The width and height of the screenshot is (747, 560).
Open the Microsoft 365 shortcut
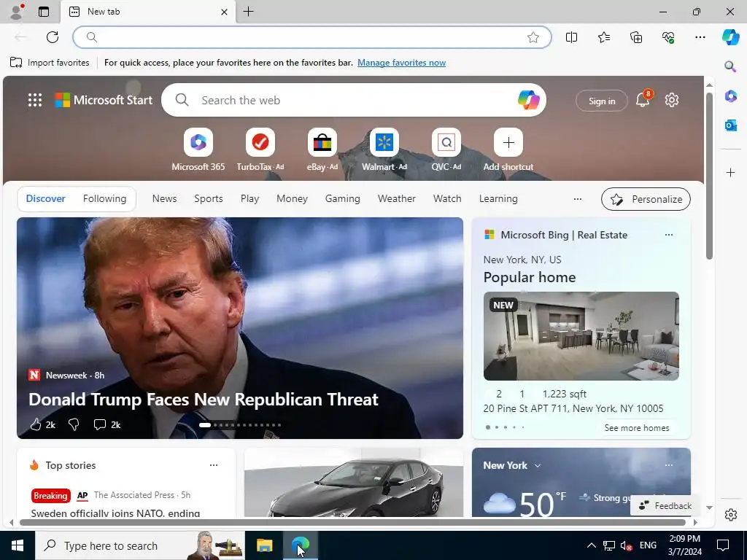(x=198, y=149)
